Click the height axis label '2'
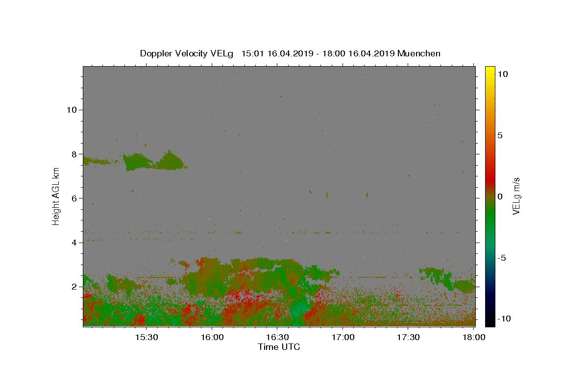 tap(74, 287)
